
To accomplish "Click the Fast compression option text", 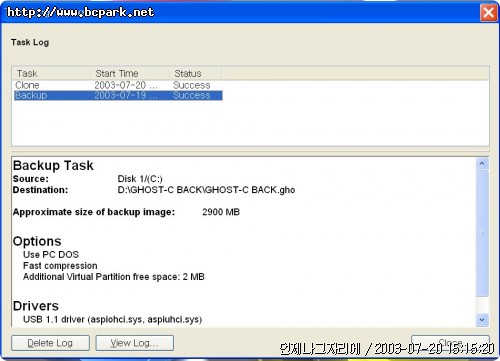I will pos(60,266).
